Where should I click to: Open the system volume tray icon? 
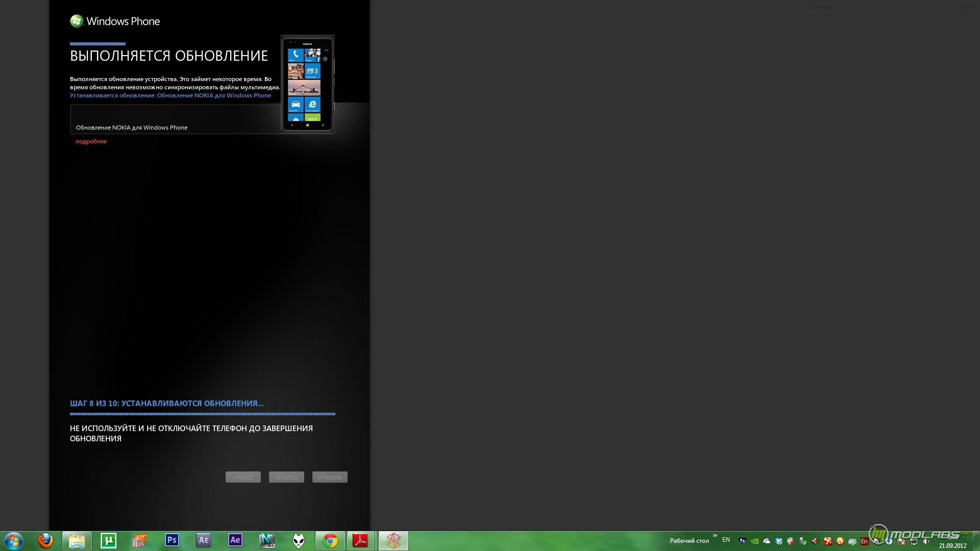[926, 541]
